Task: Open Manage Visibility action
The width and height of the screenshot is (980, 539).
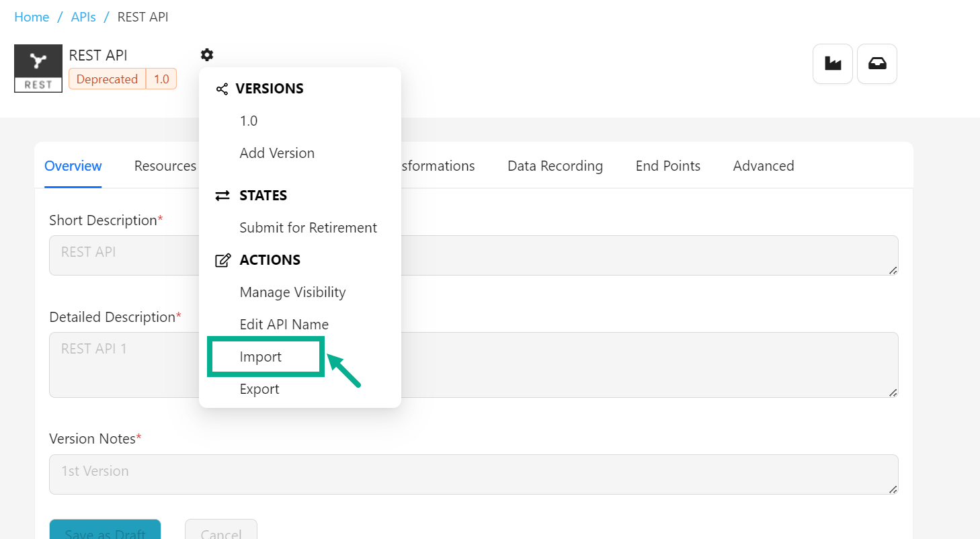Action: 292,292
